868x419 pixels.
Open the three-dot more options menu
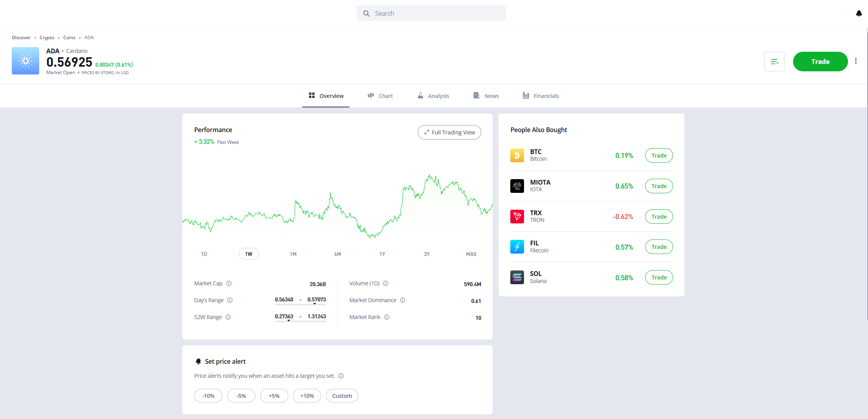(856, 61)
